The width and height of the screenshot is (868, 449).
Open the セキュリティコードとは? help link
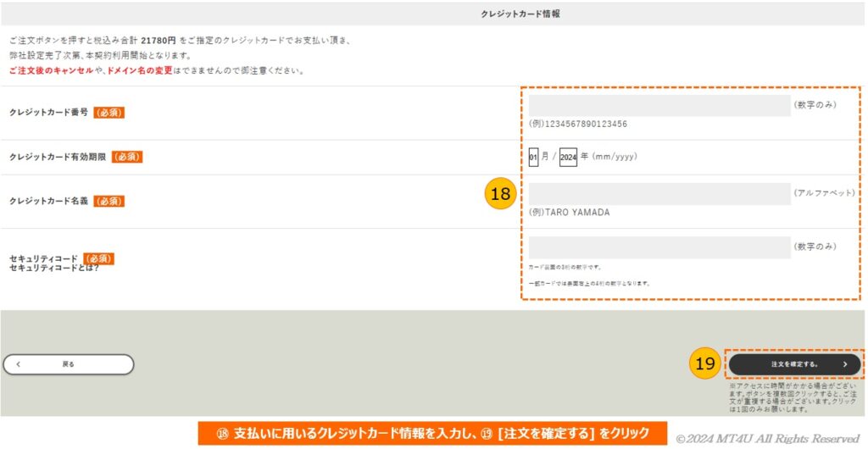(x=55, y=267)
